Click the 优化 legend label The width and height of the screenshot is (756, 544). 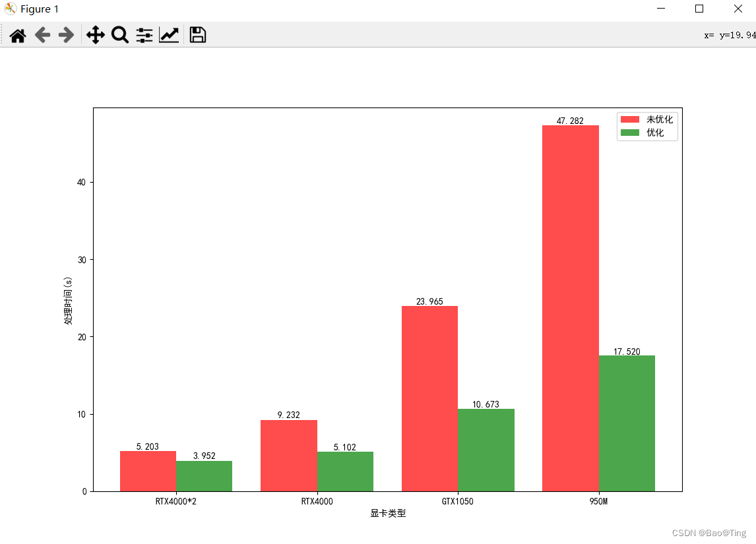(x=655, y=133)
